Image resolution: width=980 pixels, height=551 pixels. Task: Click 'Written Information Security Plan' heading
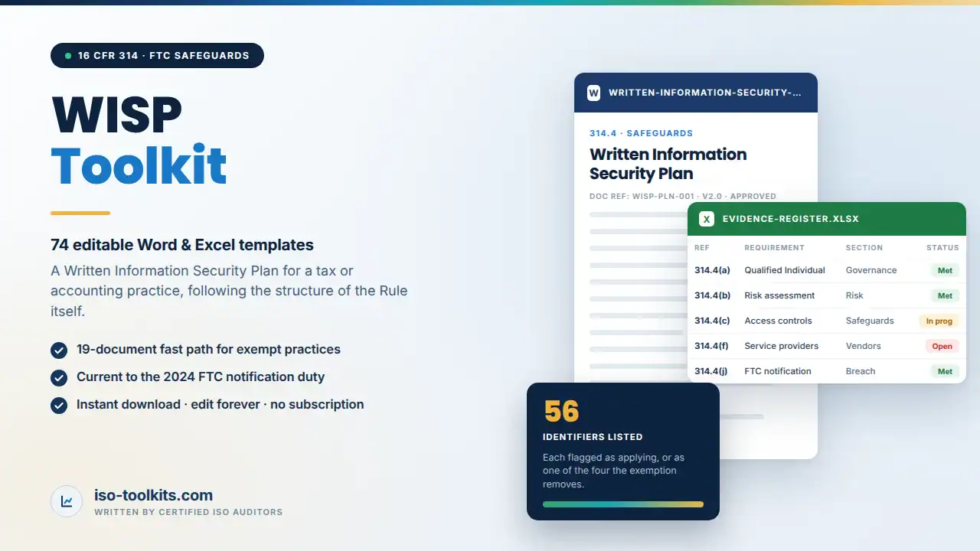[x=668, y=164]
